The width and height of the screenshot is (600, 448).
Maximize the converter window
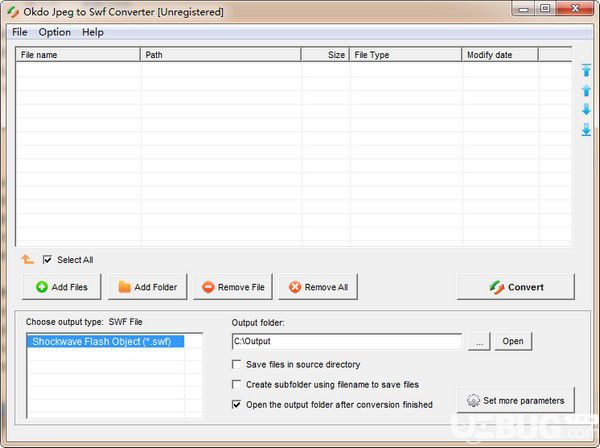coord(546,9)
